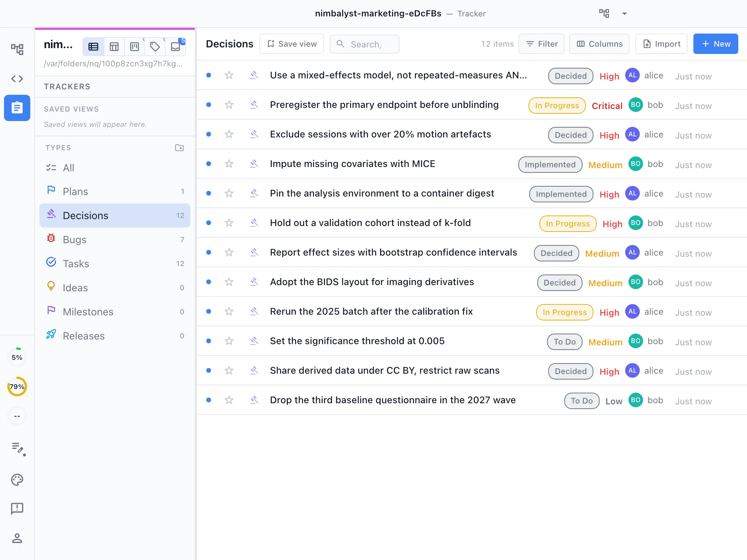Focus the Search input field
Screen dimensions: 747x560
click(x=364, y=44)
